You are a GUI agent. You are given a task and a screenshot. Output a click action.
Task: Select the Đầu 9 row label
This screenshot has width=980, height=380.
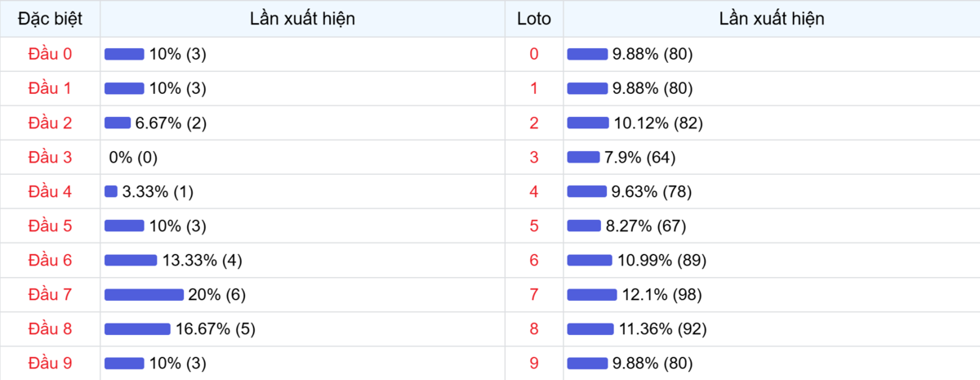(50, 363)
